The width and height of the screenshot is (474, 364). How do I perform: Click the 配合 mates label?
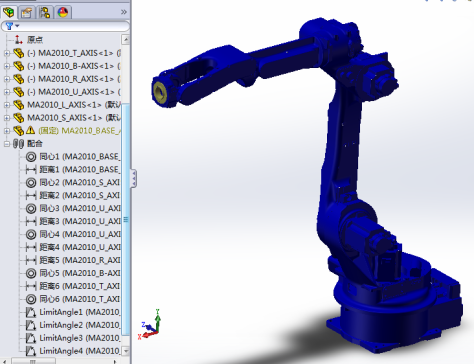click(35, 144)
